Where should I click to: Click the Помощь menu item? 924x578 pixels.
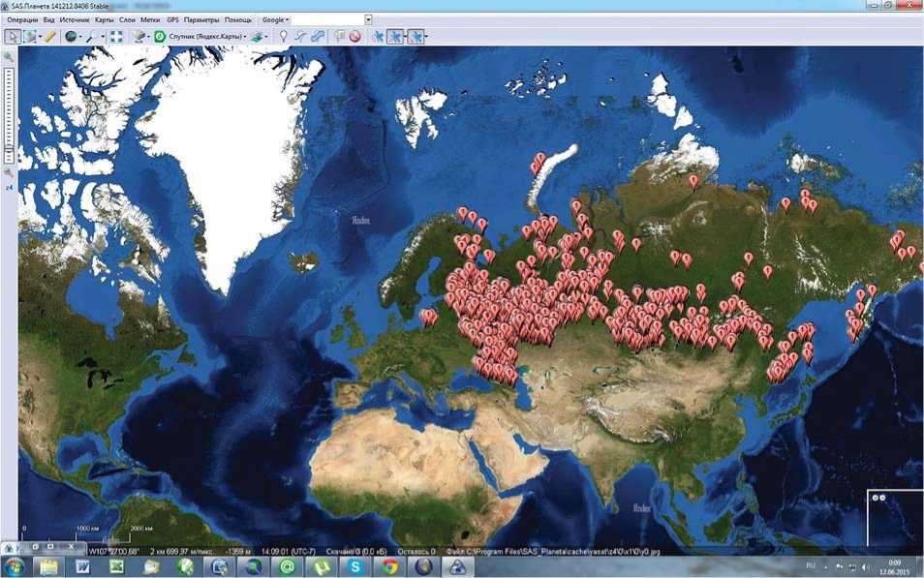[x=238, y=19]
